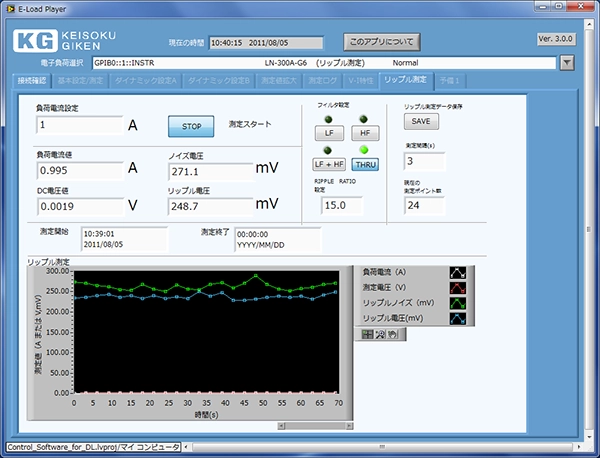Select the graph zoom magnifier tool
Image resolution: width=600 pixels, height=458 pixels.
pyautogui.click(x=381, y=333)
